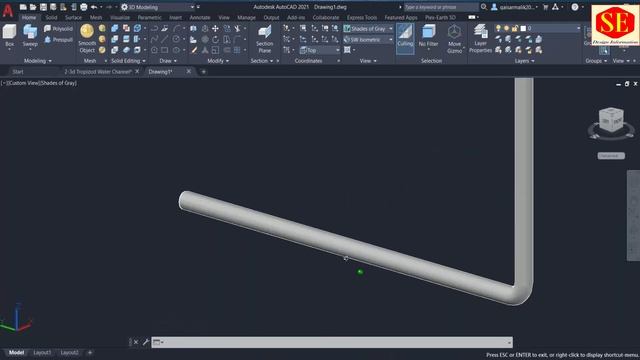This screenshot has height=360, width=640.
Task: Click the [Shades of Gray] viewport label
Action: pos(58,83)
